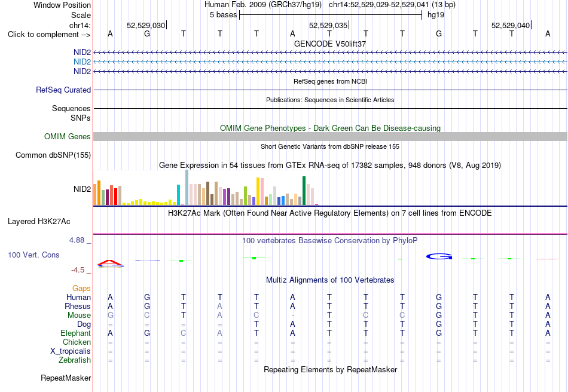The image size is (568, 392).
Task: Click the light-blue NID2 transcript arrow line
Action: [330, 62]
